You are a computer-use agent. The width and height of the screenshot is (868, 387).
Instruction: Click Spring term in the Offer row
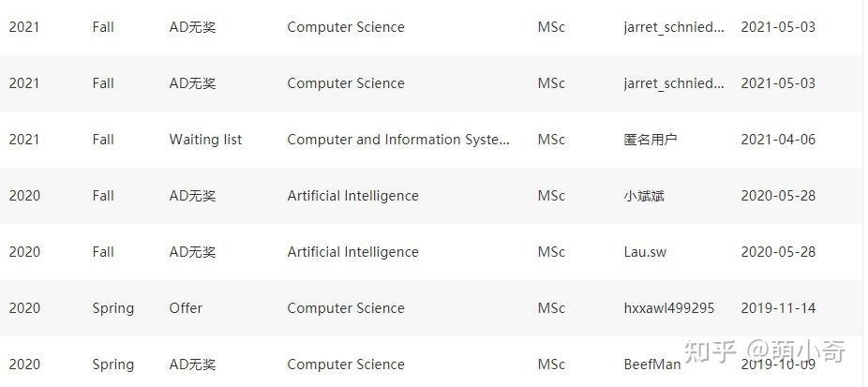pos(112,308)
